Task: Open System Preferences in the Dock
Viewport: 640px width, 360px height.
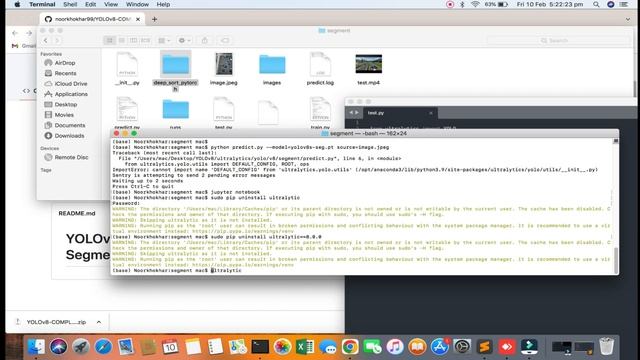Action: pos(462,347)
